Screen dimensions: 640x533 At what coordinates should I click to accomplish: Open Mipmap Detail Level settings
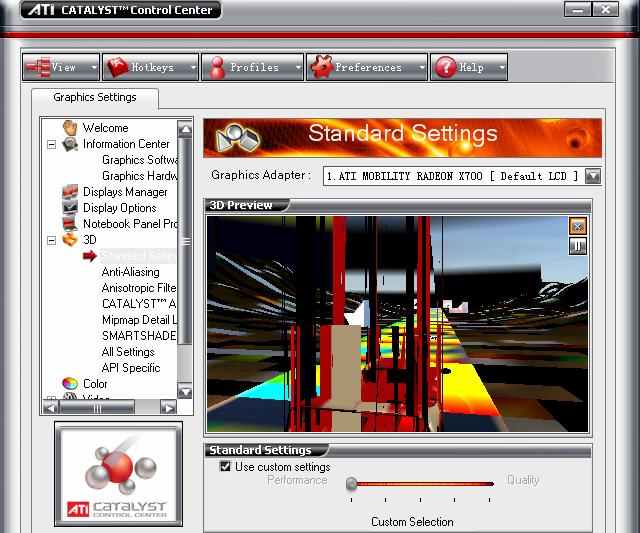click(x=139, y=320)
